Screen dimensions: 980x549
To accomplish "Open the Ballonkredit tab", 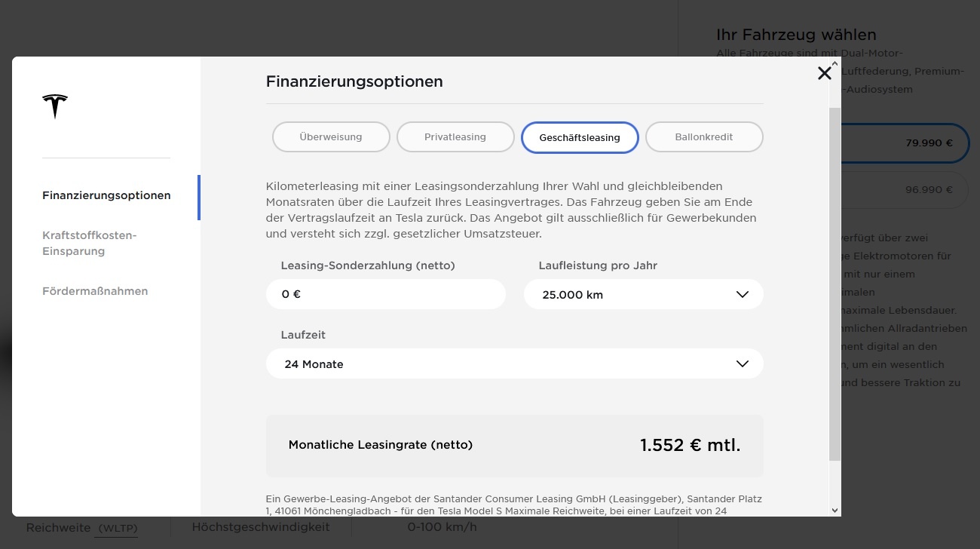I will 704,137.
